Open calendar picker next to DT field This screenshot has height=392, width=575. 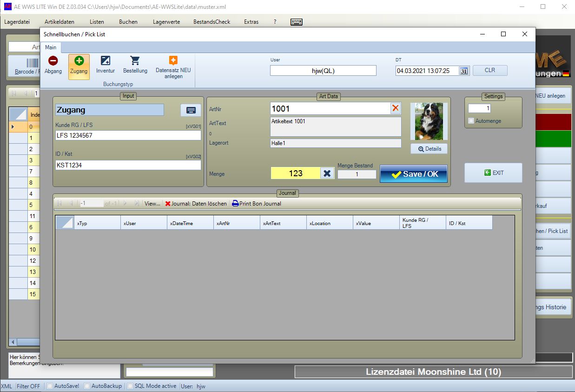[464, 71]
